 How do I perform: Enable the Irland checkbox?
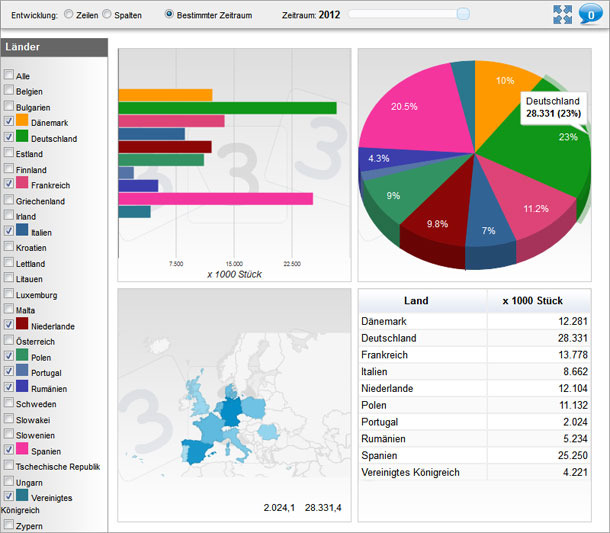click(9, 215)
